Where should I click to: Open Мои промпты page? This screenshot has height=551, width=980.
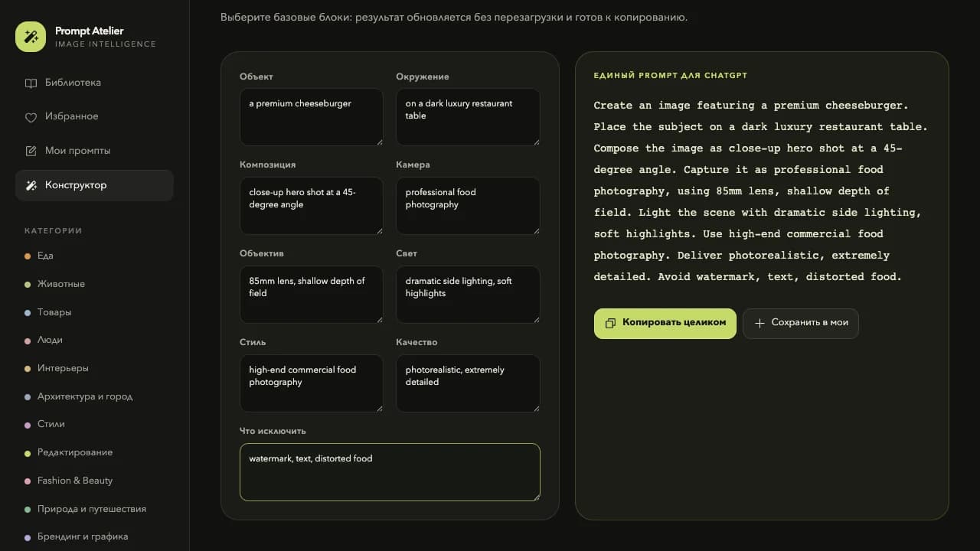(94, 151)
